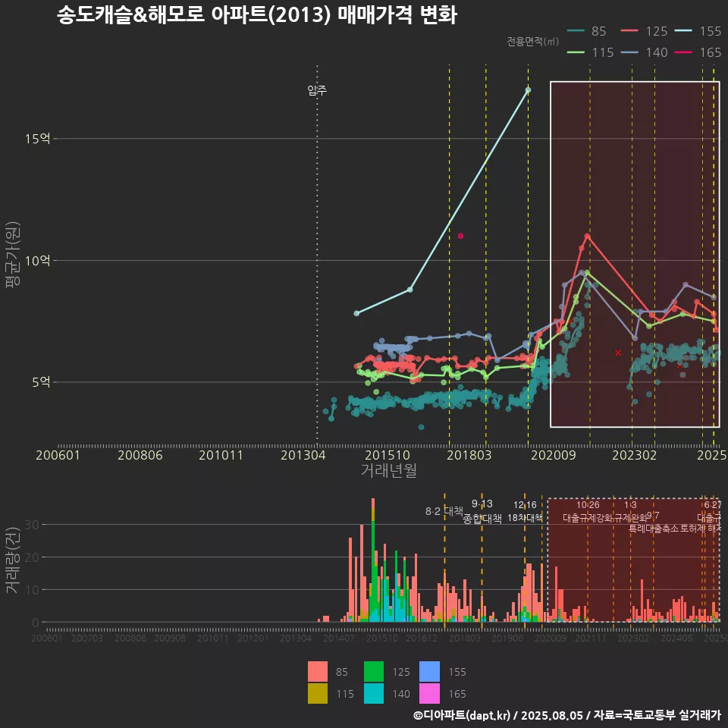This screenshot has height=728, width=728.
Task: Click the 125㎡ red line peak point near 11억
Action: 587,237
